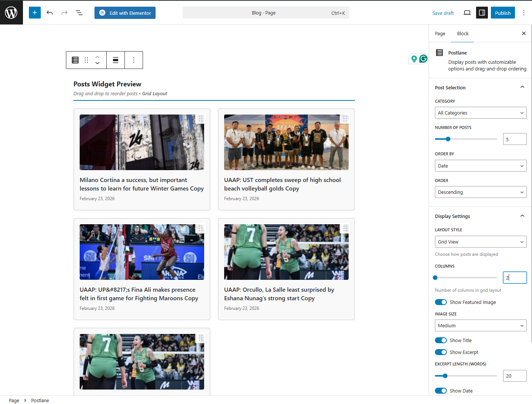Viewport: 532px width, 404px height.
Task: Select the Block tab in sidebar
Action: 462,33
